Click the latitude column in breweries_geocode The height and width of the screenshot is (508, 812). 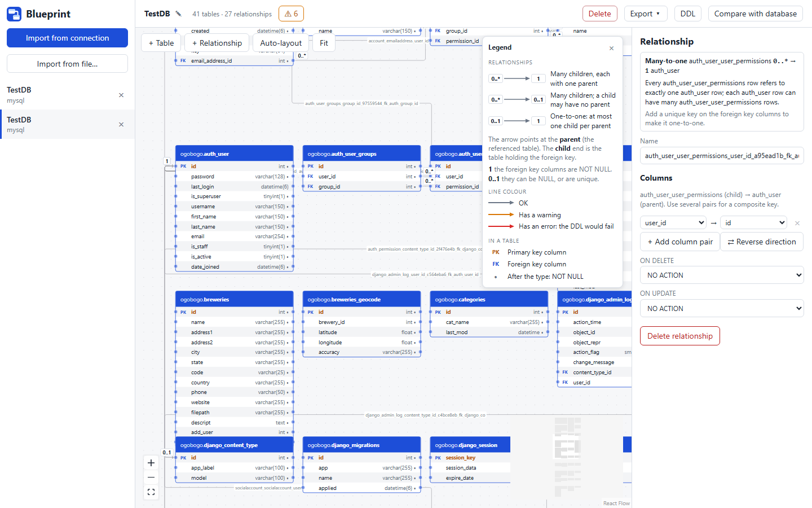coord(362,332)
